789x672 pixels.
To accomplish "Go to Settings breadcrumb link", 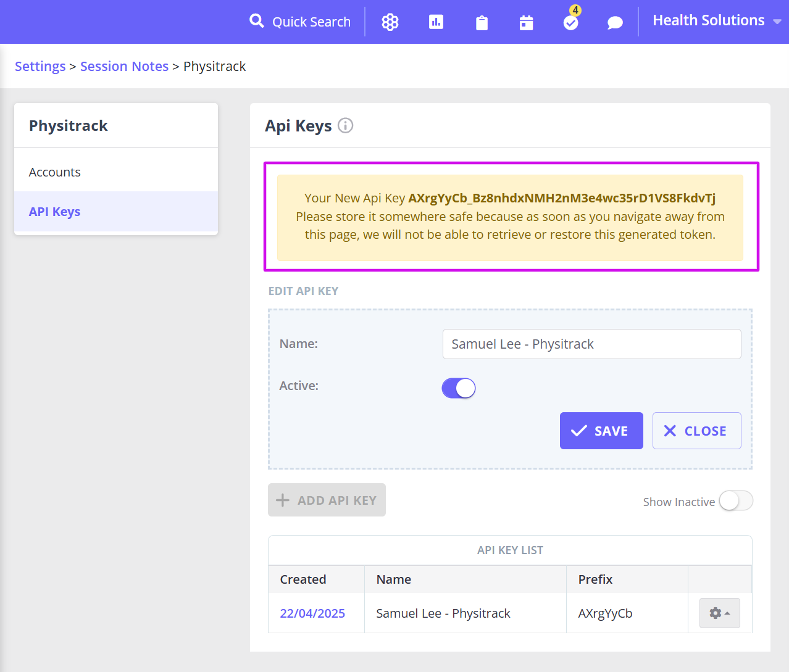I will click(40, 66).
